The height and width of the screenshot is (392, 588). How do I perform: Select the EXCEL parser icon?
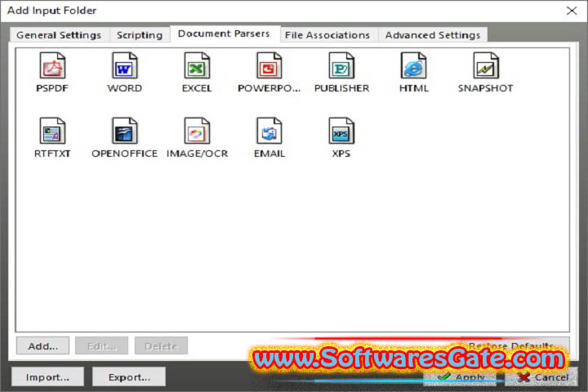click(x=197, y=65)
